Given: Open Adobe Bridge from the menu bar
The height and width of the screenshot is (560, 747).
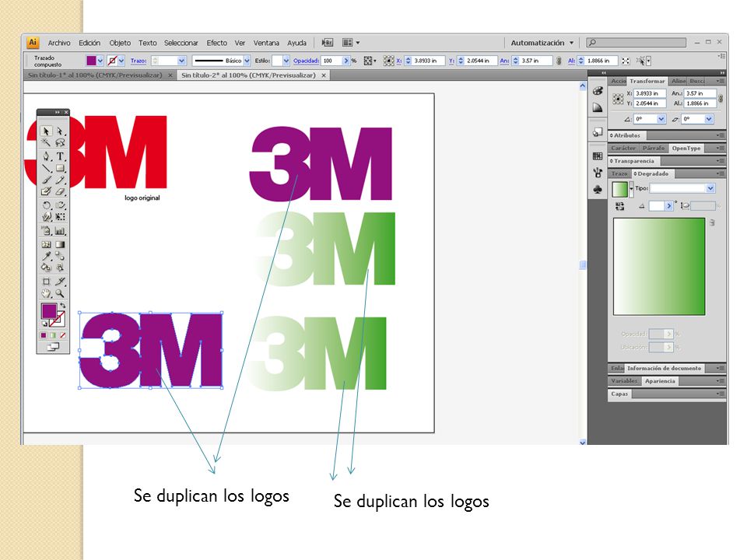Looking at the screenshot, I should coord(328,43).
